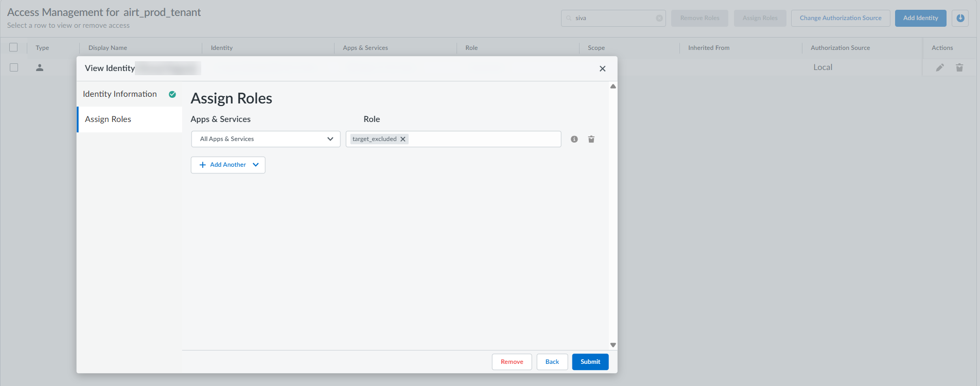Click the download icon next to Add Identity
The height and width of the screenshot is (386, 980).
[960, 18]
